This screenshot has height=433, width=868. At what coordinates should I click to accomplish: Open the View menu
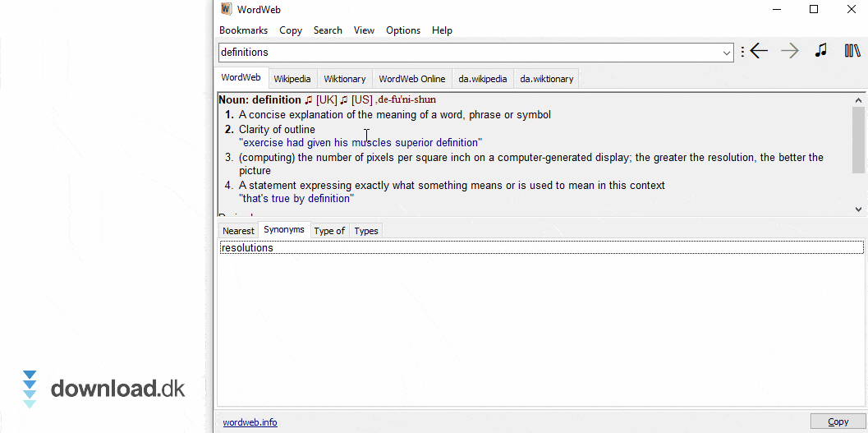pos(365,30)
